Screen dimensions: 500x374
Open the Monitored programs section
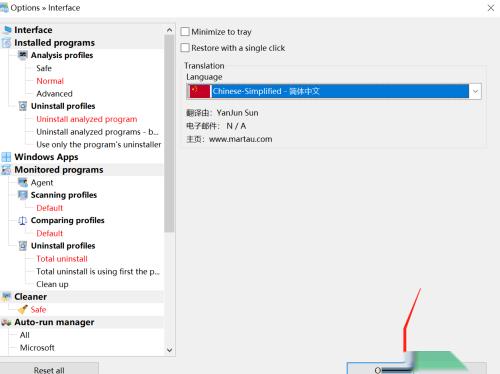59,170
